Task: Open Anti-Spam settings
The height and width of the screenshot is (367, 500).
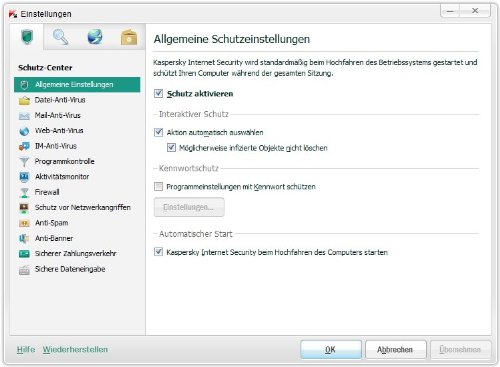Action: (x=52, y=223)
